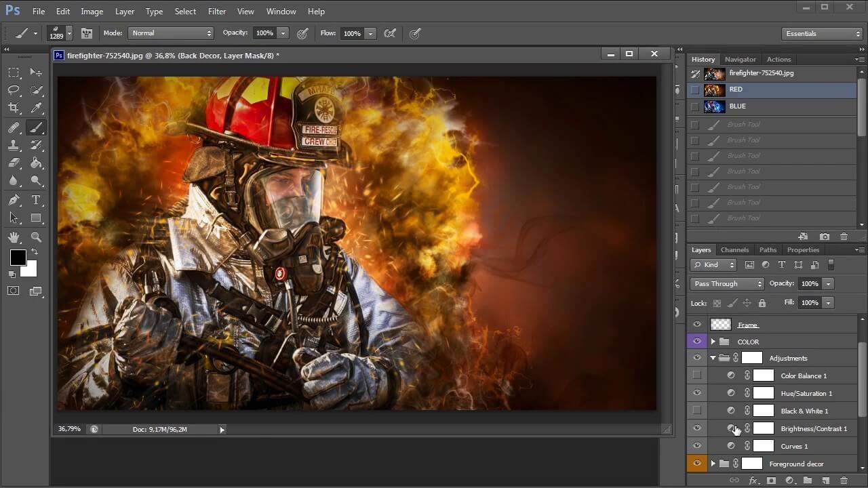
Task: Create new snapshot in History panel
Action: point(824,237)
